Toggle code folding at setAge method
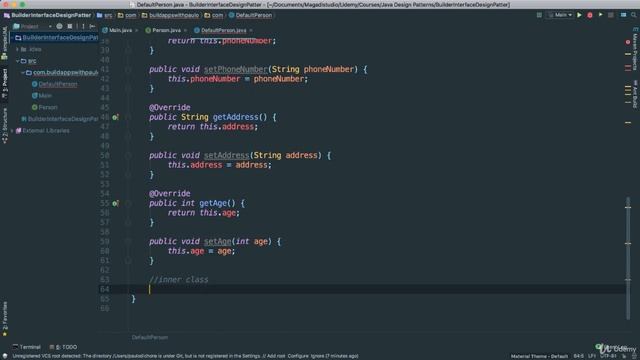 (x=128, y=242)
